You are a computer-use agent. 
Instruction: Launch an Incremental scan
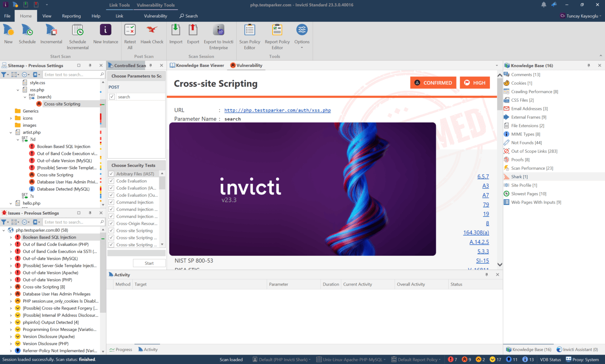(x=51, y=35)
